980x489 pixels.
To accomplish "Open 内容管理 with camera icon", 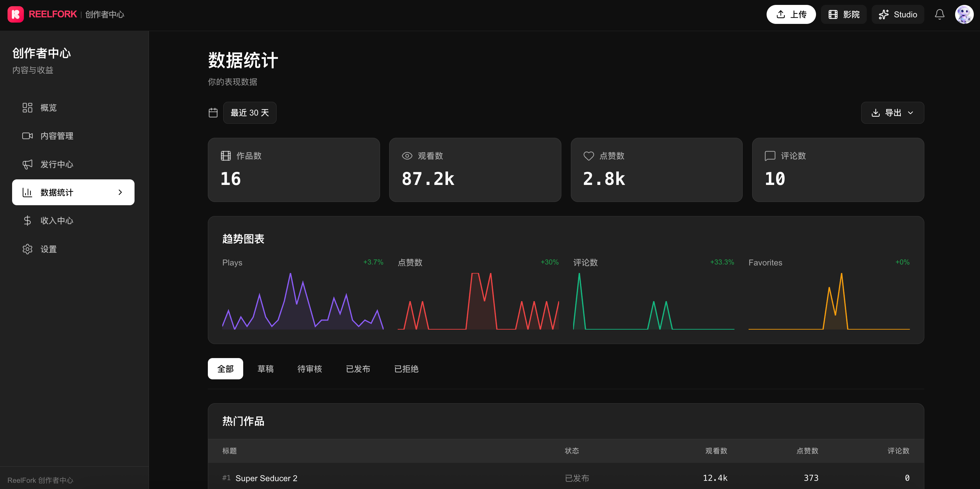I will coord(73,136).
